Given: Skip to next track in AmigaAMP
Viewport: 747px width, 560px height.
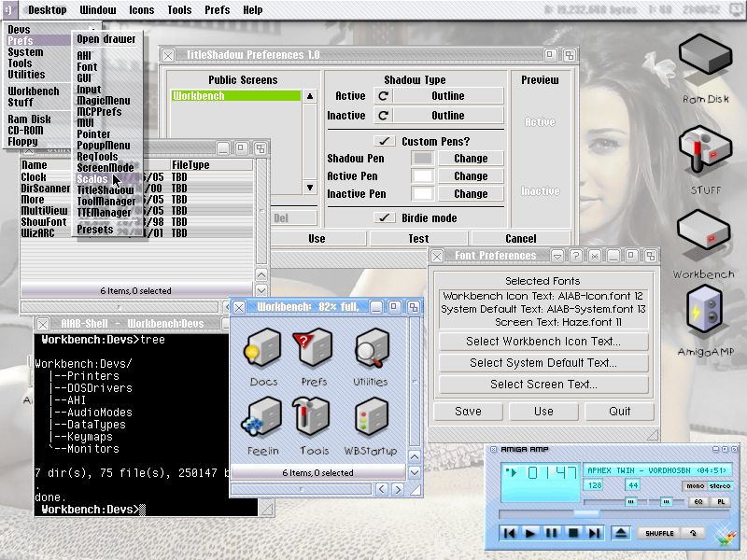Looking at the screenshot, I should 594,533.
